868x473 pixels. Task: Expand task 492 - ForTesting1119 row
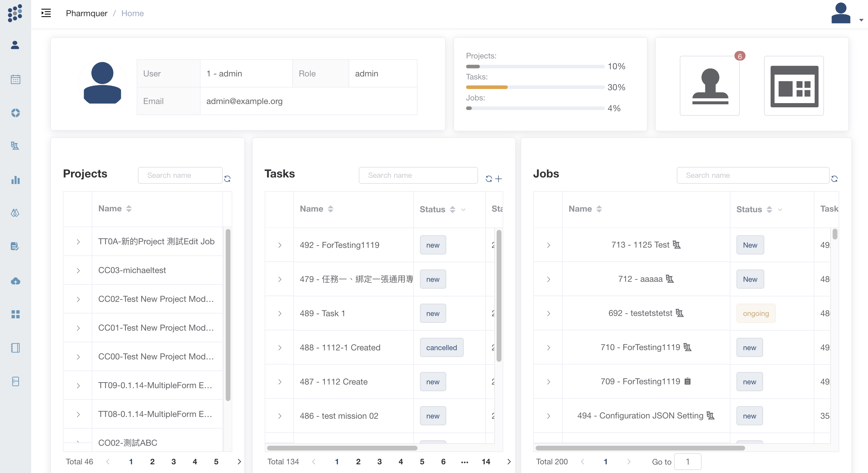click(x=280, y=245)
